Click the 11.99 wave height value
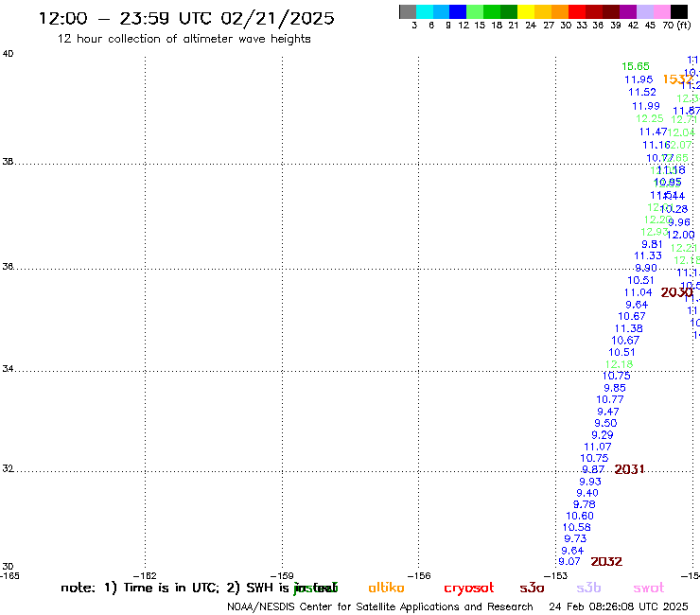Screen dimensions: 700x615 tap(645, 106)
